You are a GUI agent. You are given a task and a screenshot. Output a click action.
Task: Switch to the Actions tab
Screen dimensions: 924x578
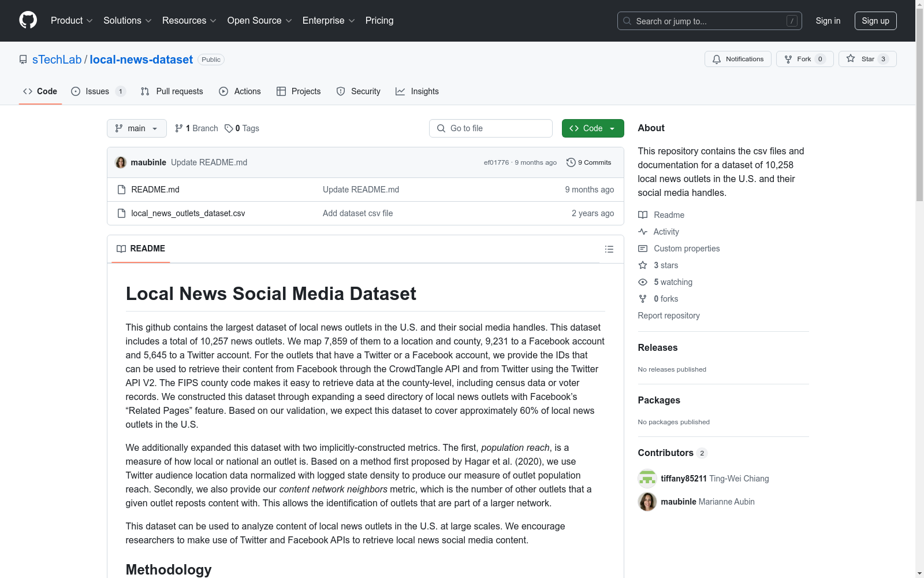(240, 91)
